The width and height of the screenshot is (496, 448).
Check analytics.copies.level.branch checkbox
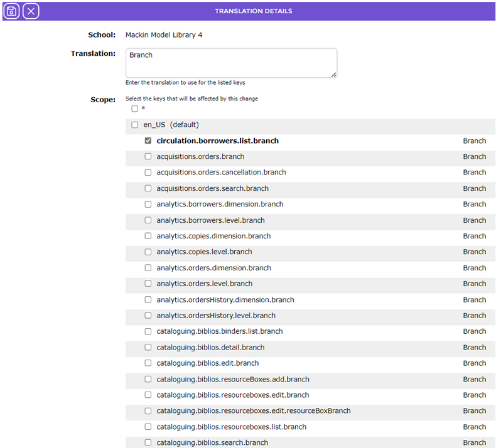click(x=148, y=252)
